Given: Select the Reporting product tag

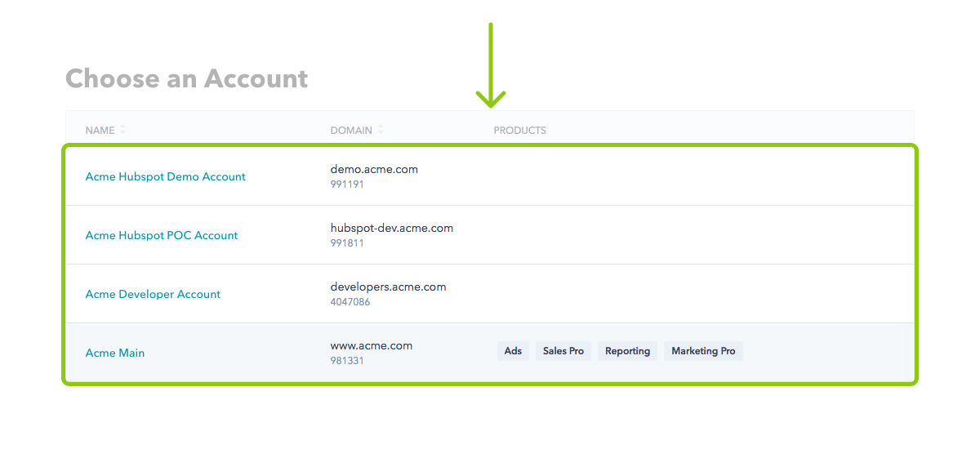Looking at the screenshot, I should [627, 351].
